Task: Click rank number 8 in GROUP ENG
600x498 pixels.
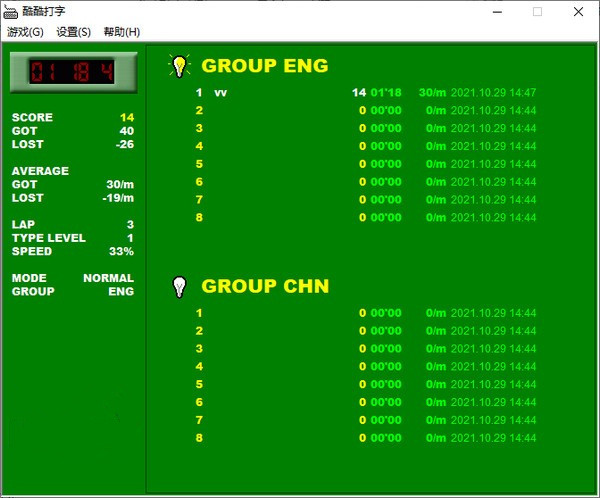Action: pyautogui.click(x=199, y=217)
